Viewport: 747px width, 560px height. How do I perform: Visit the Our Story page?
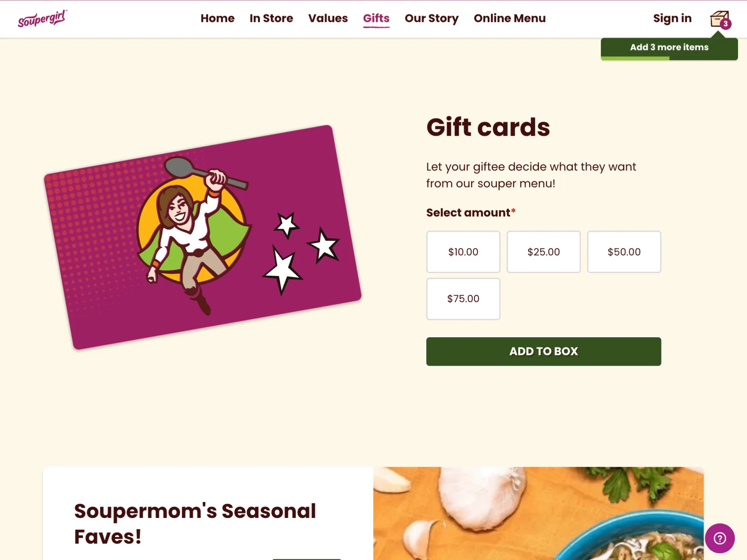tap(431, 18)
